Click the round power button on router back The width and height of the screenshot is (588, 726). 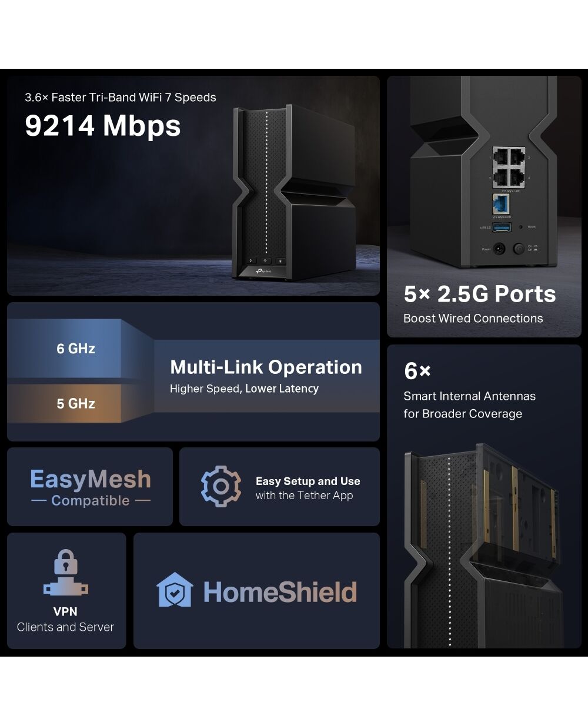tap(519, 249)
